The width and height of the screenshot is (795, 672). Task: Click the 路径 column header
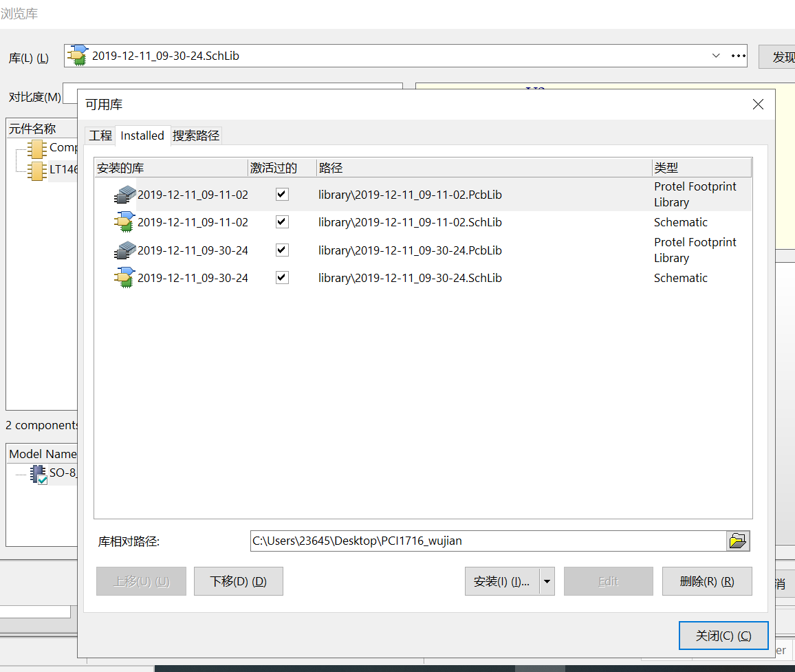pyautogui.click(x=484, y=168)
